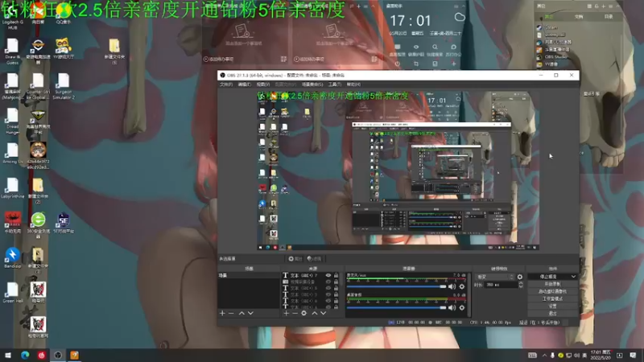The image size is (644, 362).
Task: Open Microsoft Edge from taskbar
Action: (25, 355)
